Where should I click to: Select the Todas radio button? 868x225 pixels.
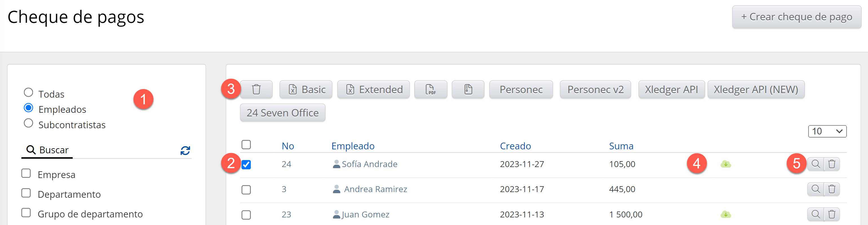click(x=29, y=92)
